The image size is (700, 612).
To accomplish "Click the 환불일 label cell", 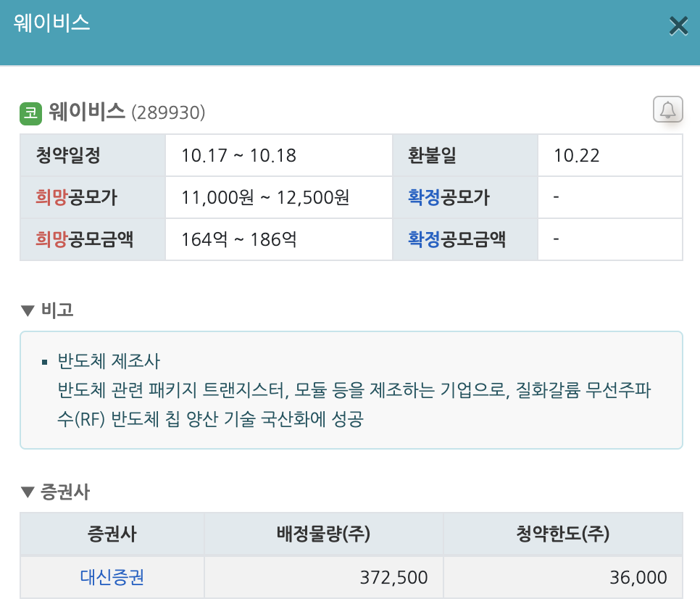I will [465, 155].
